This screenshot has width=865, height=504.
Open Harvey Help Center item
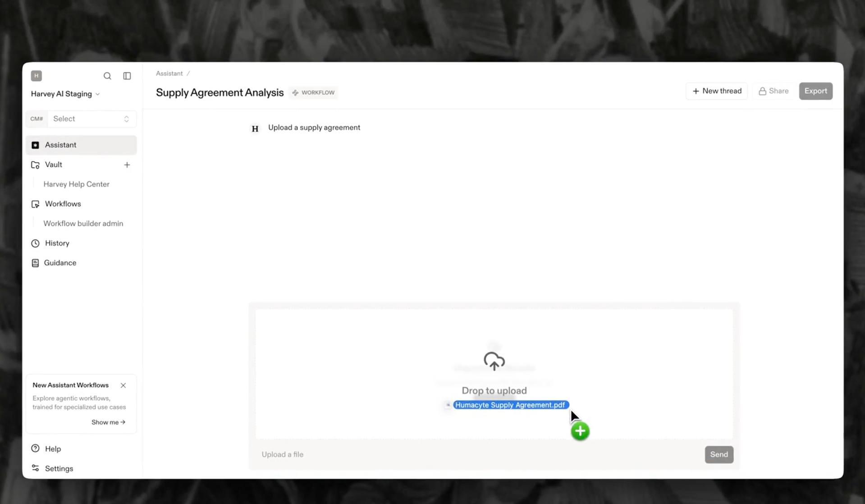pyautogui.click(x=76, y=184)
